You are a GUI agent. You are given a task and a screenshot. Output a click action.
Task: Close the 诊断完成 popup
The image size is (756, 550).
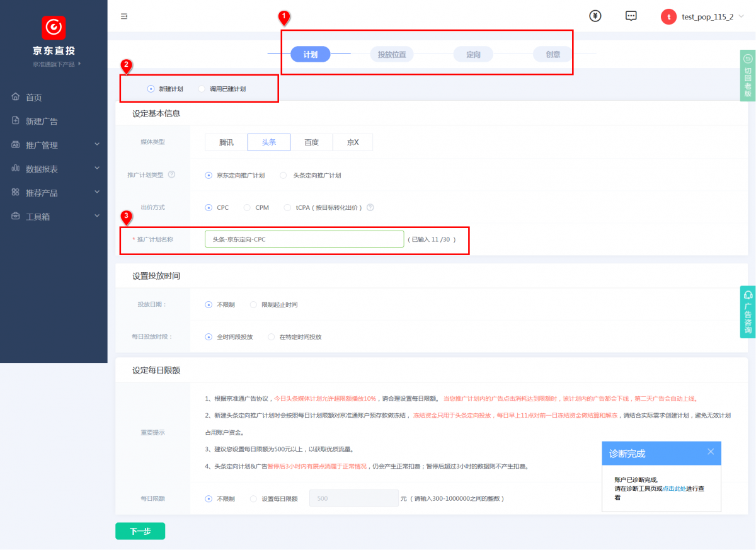pos(711,452)
